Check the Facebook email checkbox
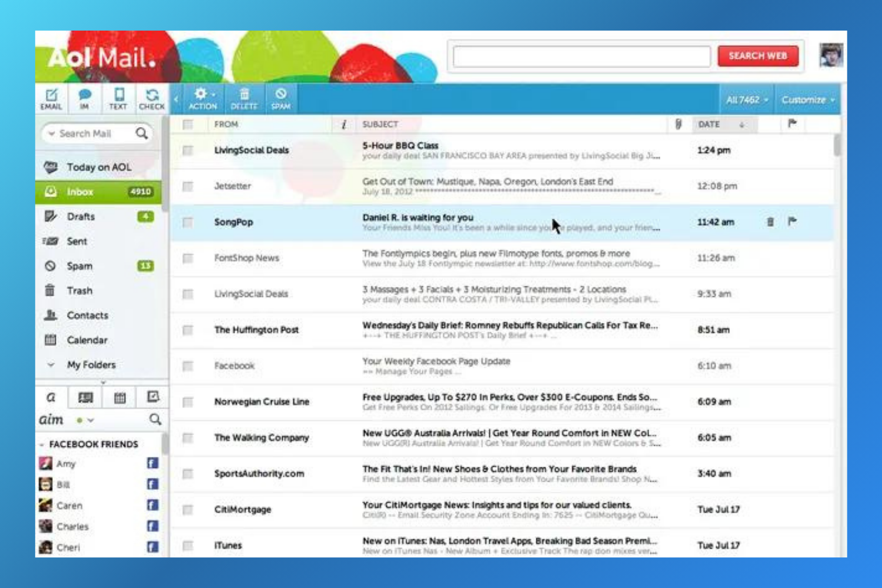Viewport: 882px width, 588px height. coord(188,366)
